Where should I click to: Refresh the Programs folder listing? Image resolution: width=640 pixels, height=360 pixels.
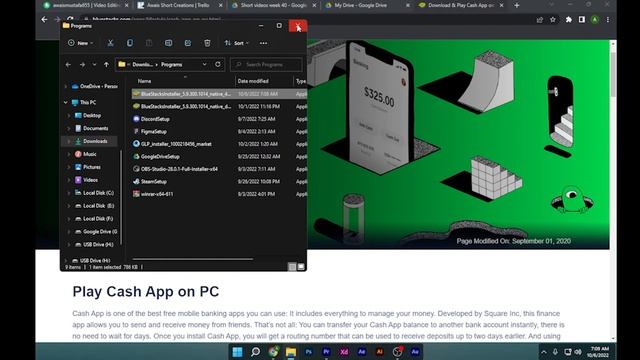[x=218, y=64]
